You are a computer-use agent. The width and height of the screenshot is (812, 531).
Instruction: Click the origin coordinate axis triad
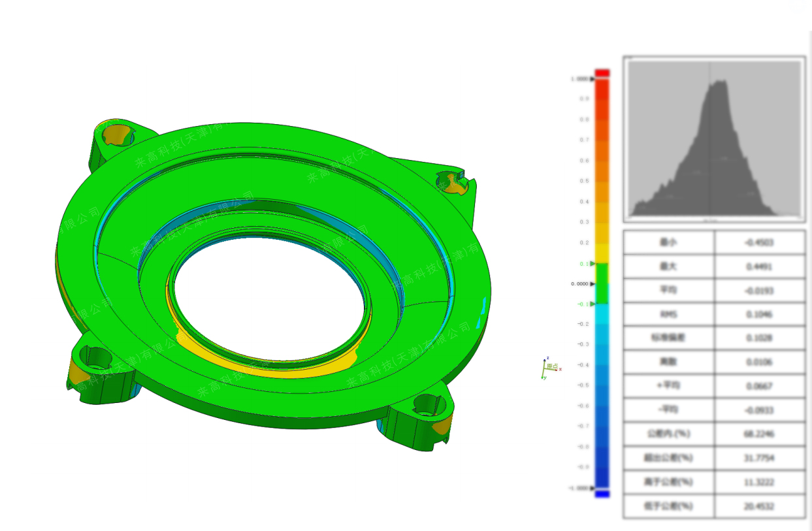pos(546,370)
